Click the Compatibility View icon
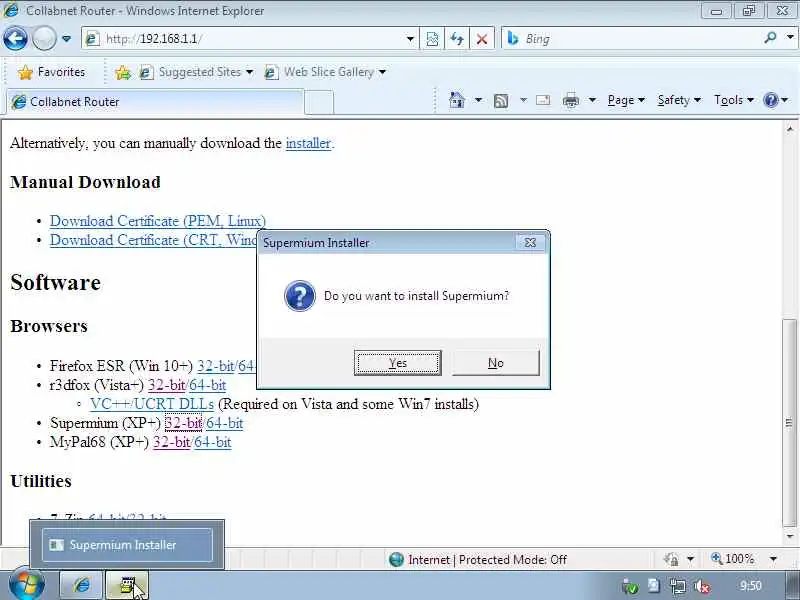Viewport: 800px width, 600px height. pos(432,39)
